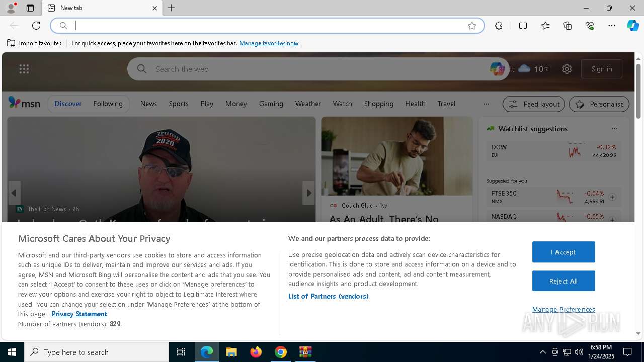
Task: Click the I Accept button
Action: (563, 252)
